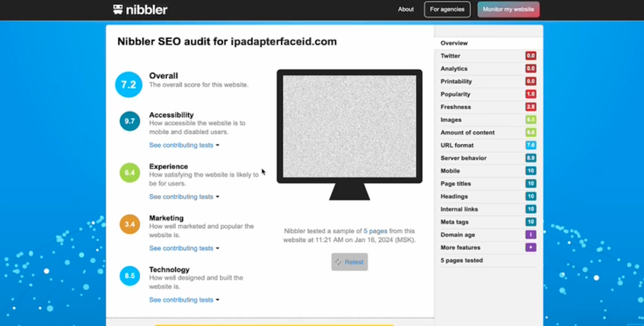This screenshot has width=644, height=326.
Task: Expand Marketing contributing tests
Action: point(184,248)
